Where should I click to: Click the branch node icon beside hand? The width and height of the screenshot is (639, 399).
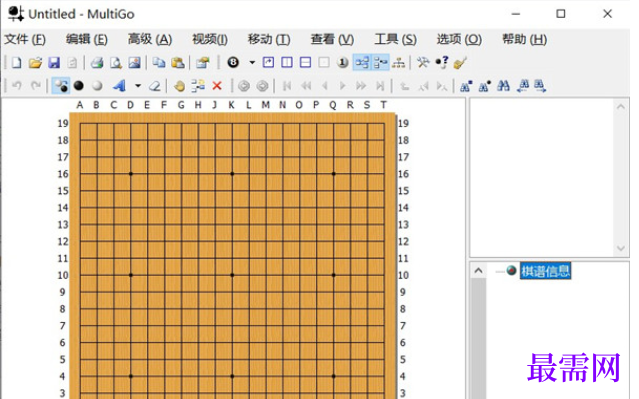coord(198,86)
